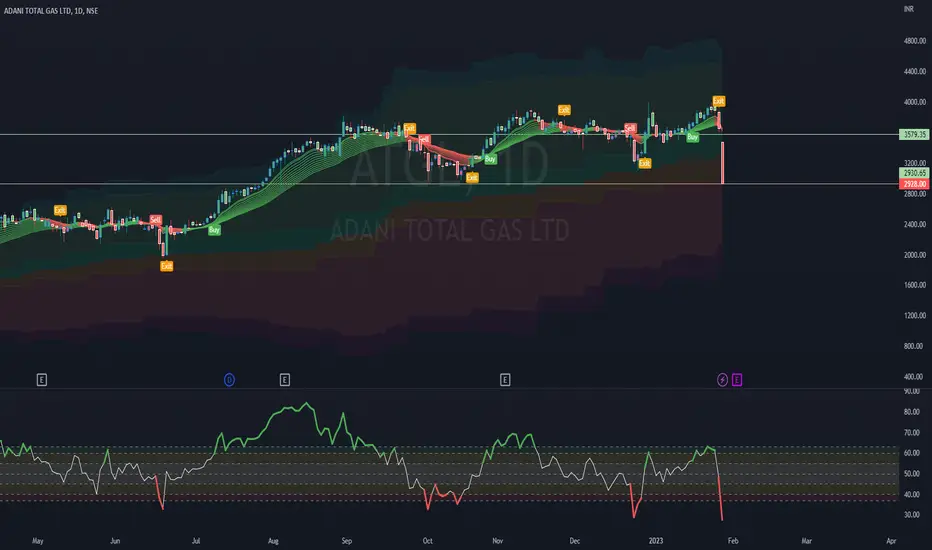Click the green 2930.65 price label
This screenshot has height=550, width=932.
click(914, 173)
